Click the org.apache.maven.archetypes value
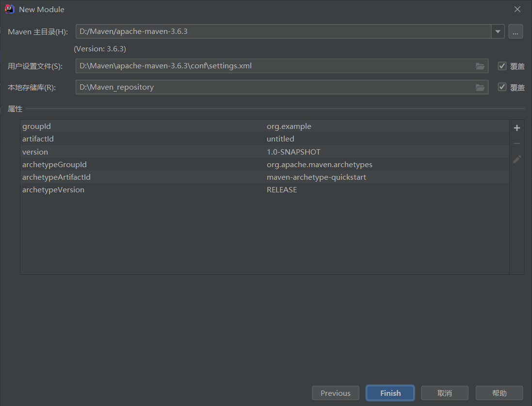Image resolution: width=532 pixels, height=406 pixels. coord(319,165)
